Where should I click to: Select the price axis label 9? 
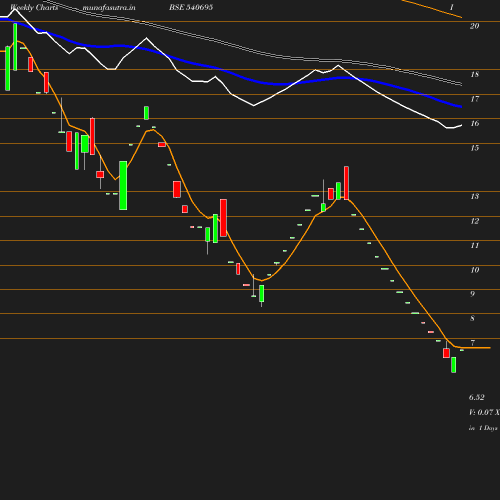coord(472,294)
